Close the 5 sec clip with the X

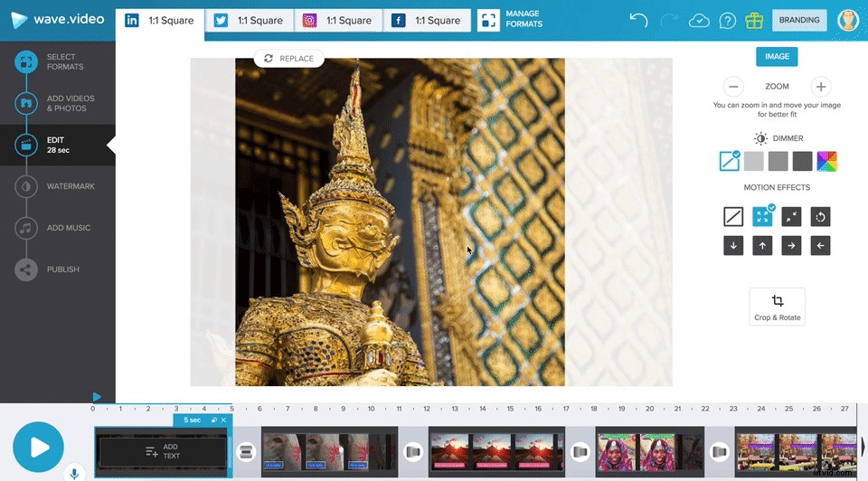223,420
